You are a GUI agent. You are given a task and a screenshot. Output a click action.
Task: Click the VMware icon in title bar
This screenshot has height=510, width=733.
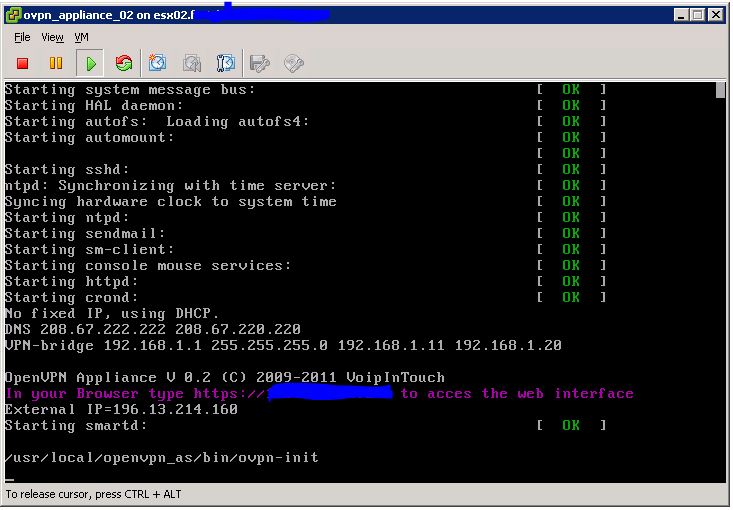(12, 15)
